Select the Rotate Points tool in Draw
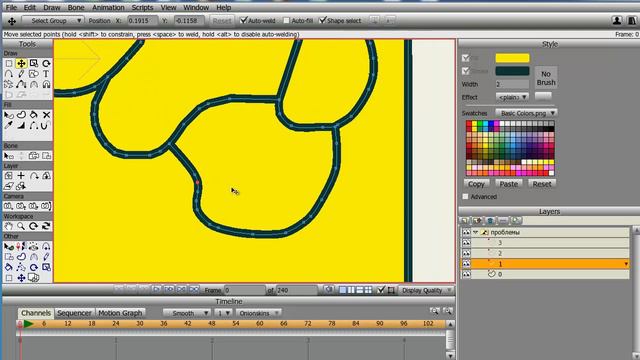 click(46, 63)
